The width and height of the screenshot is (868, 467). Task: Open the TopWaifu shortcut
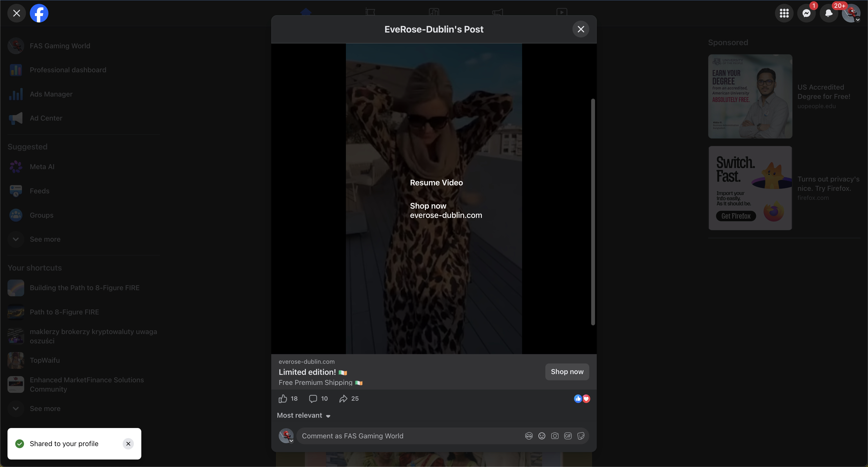[x=83, y=361]
